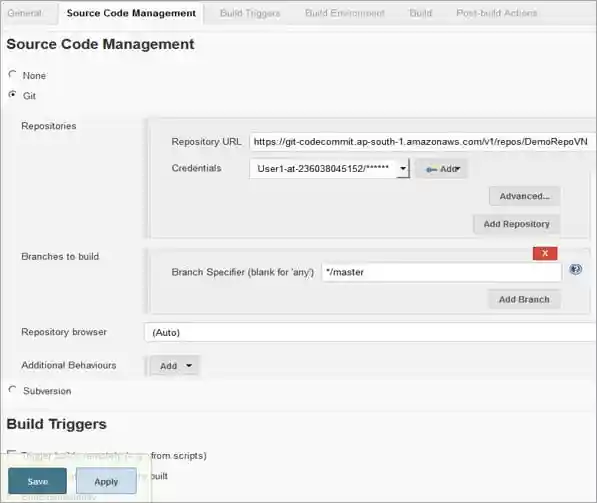
Task: Click the Add Branch button
Action: pyautogui.click(x=524, y=299)
